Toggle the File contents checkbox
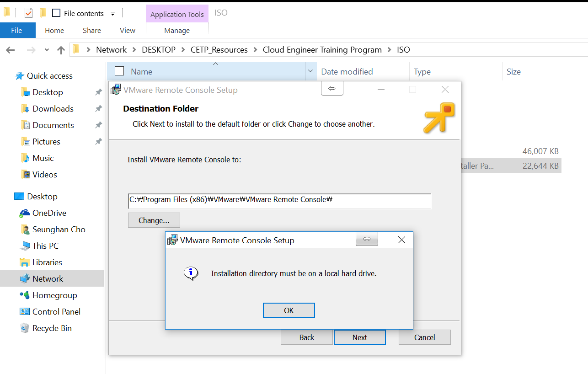 click(57, 13)
